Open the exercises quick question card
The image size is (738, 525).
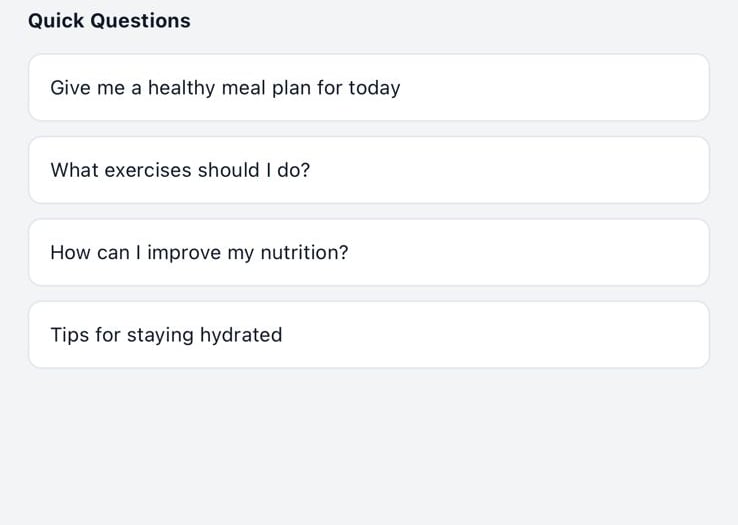[368, 170]
